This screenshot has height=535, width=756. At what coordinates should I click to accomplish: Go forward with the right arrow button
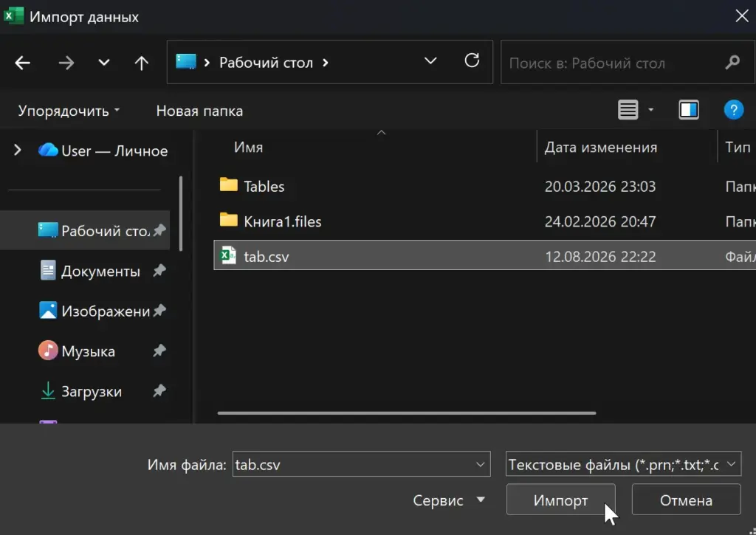pyautogui.click(x=66, y=63)
